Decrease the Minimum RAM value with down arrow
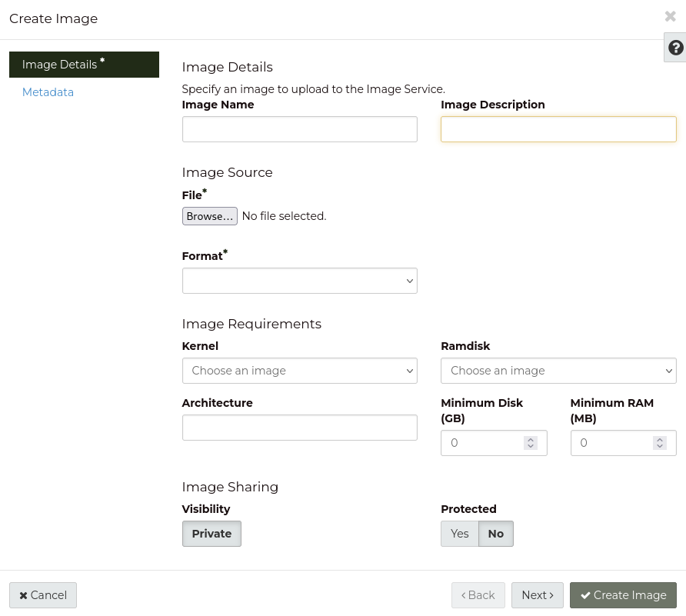Image resolution: width=686 pixels, height=616 pixels. point(659,447)
